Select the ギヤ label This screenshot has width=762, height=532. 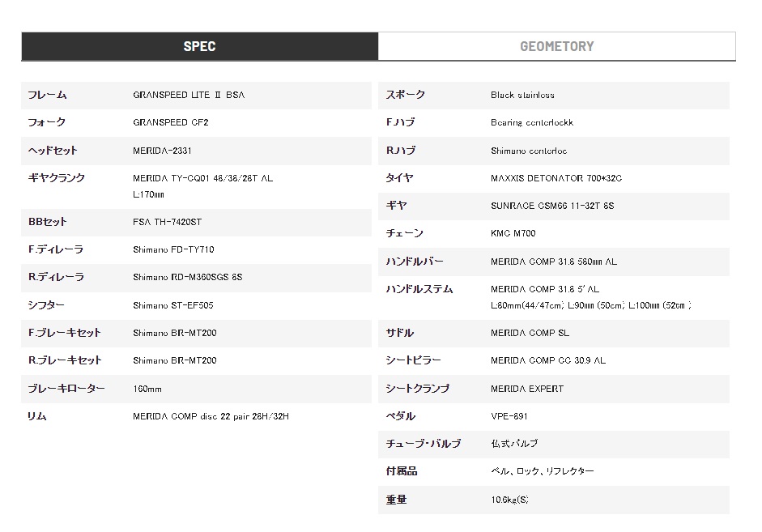[396, 206]
